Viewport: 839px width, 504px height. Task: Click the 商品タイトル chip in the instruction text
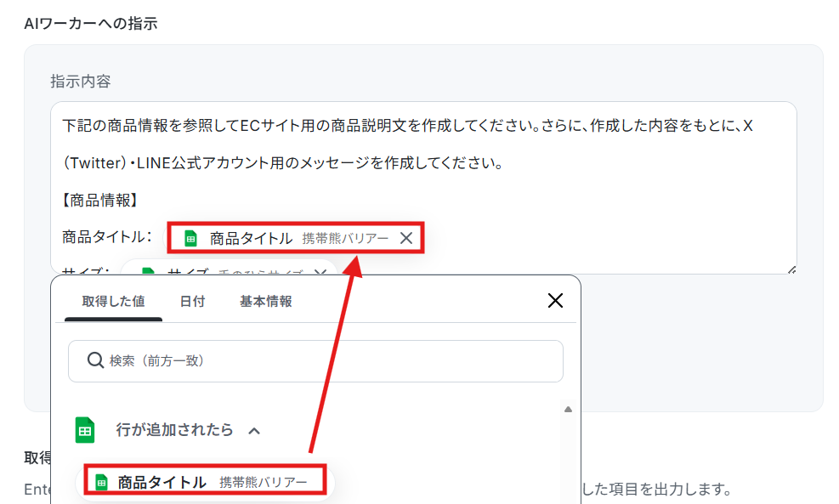coord(295,238)
